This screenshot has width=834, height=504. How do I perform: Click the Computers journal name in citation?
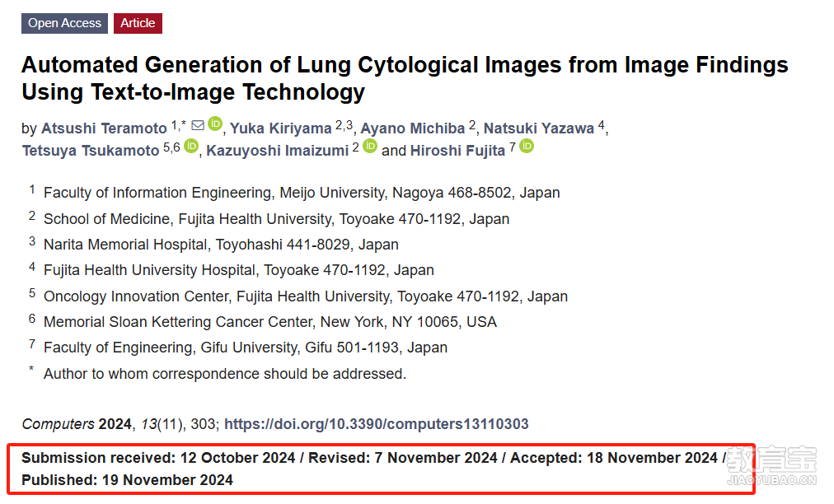58,424
